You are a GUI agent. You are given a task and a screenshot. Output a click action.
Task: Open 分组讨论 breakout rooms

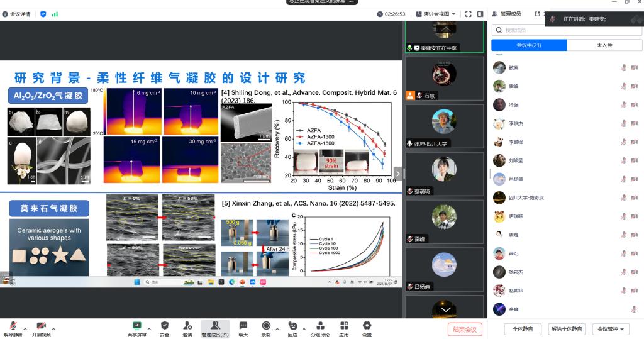point(320,326)
